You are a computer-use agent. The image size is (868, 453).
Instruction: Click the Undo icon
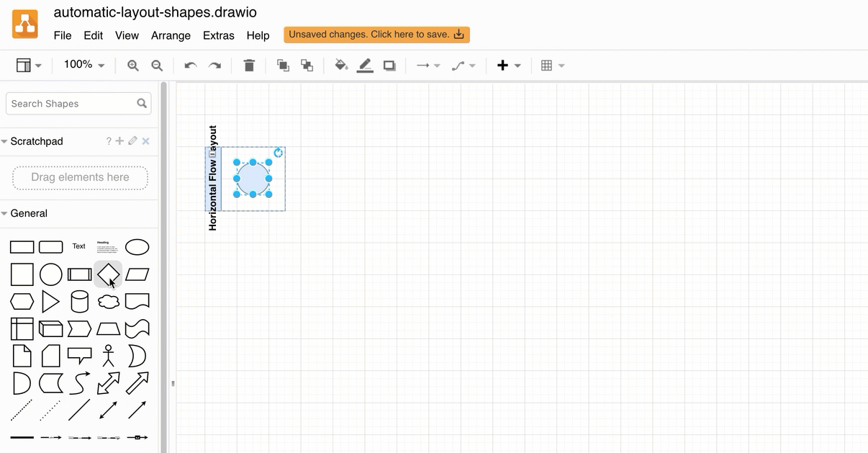click(190, 65)
